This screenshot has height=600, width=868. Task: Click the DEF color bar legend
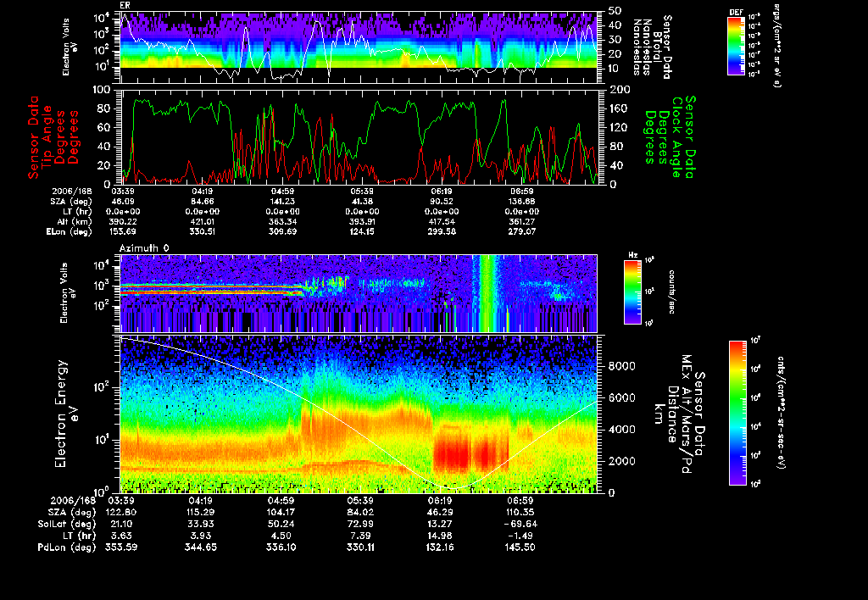[736, 46]
